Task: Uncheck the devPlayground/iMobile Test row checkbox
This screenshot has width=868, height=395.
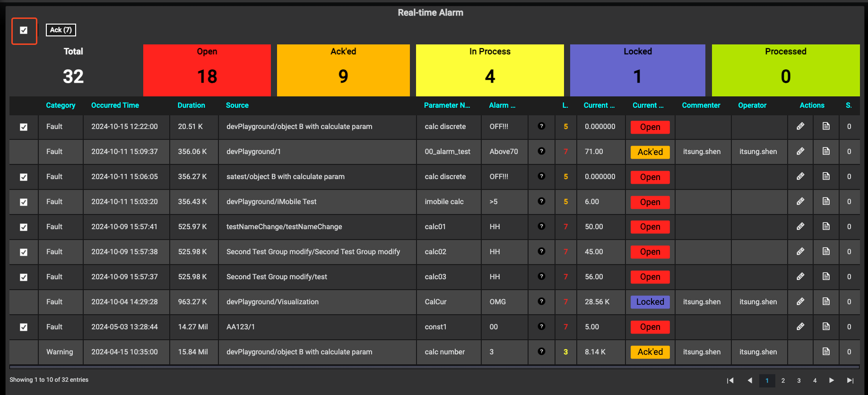Action: tap(24, 202)
